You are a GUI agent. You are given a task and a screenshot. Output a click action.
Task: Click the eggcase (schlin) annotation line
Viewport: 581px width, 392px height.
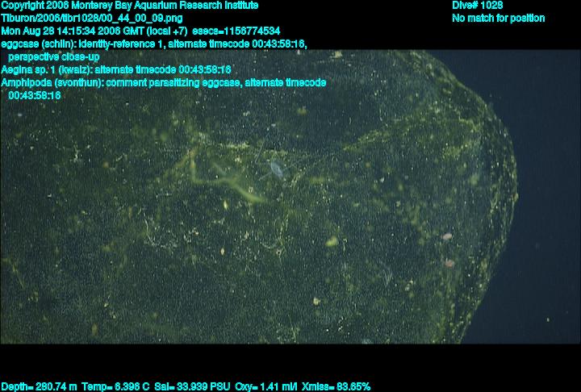(x=153, y=44)
